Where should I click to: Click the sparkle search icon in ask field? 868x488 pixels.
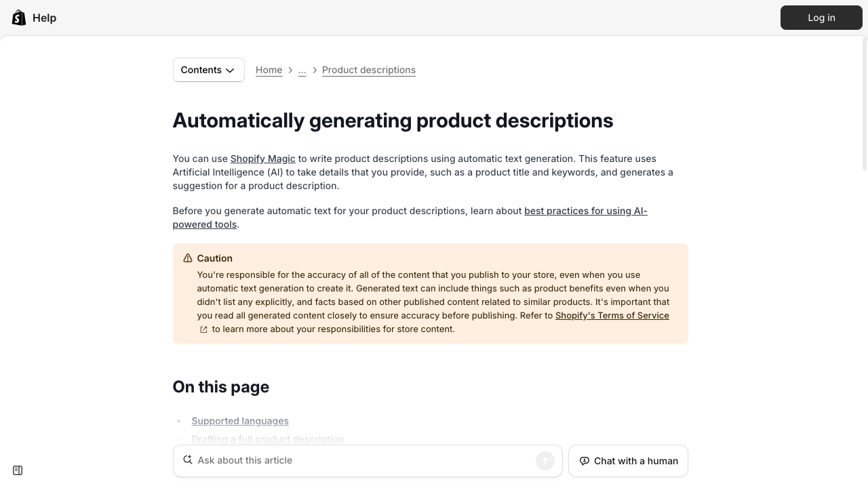[188, 460]
